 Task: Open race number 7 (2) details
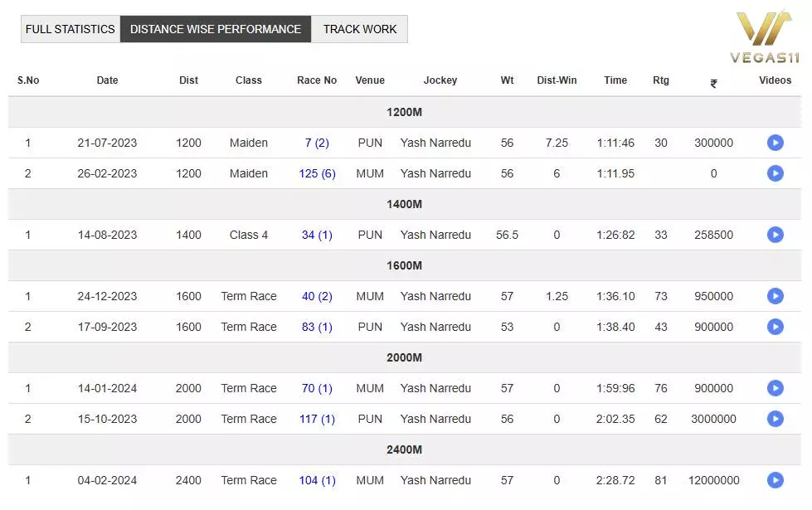click(316, 143)
